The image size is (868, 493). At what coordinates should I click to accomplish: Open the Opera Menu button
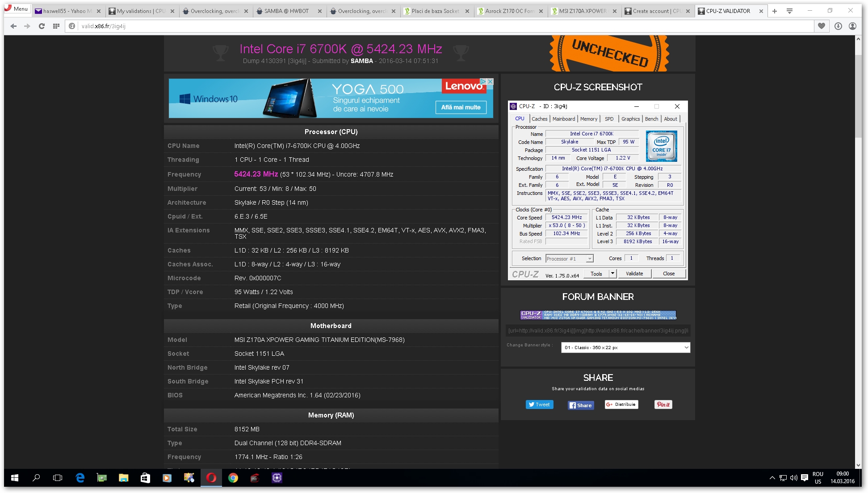(17, 9)
